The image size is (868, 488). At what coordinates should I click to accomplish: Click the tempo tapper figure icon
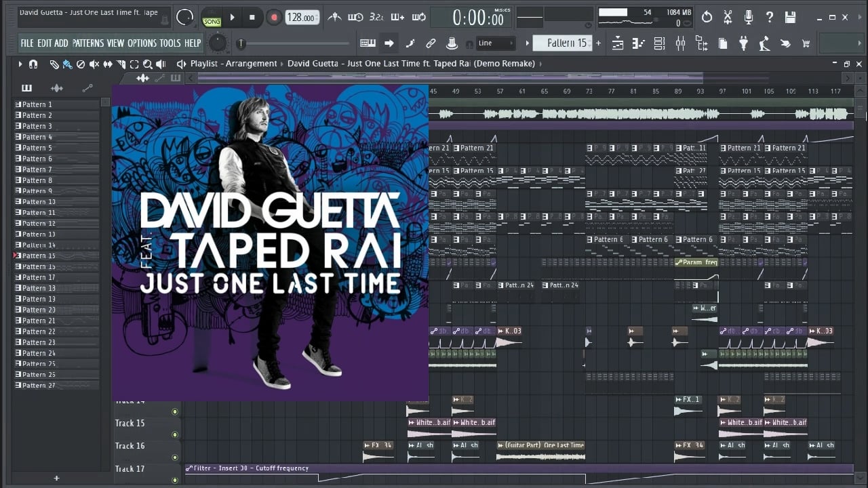tap(765, 44)
